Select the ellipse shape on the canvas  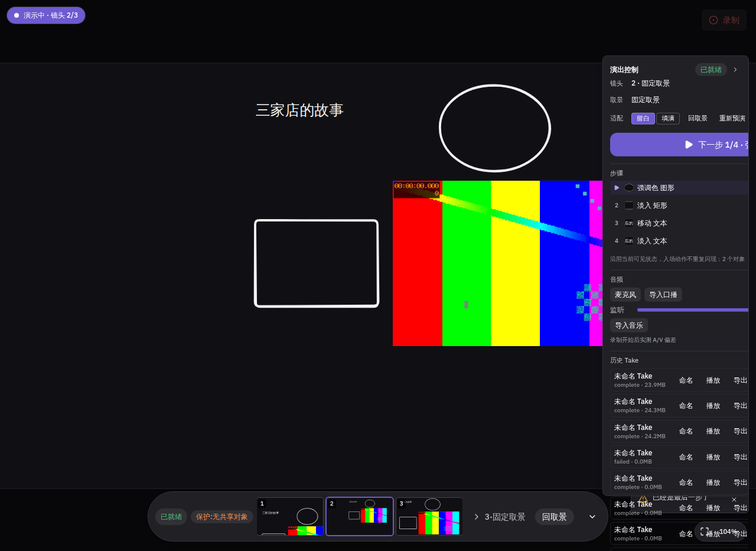pyautogui.click(x=495, y=128)
